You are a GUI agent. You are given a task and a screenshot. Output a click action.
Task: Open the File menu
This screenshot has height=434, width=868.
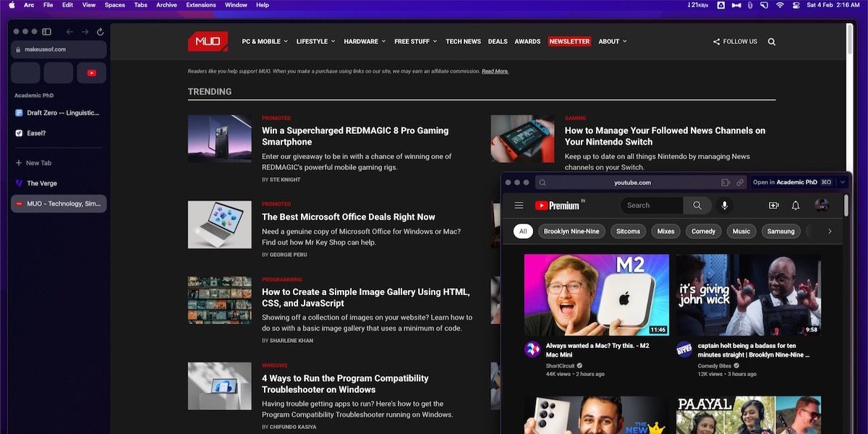pos(48,5)
